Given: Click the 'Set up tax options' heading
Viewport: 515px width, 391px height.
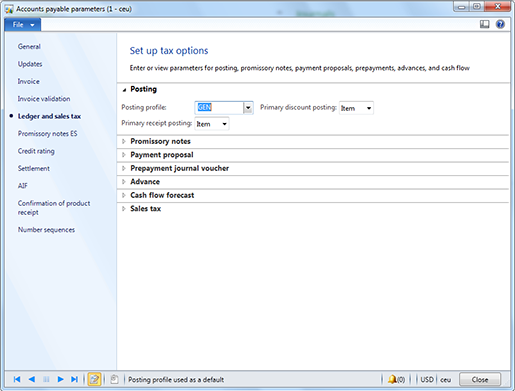Looking at the screenshot, I should pyautogui.click(x=169, y=51).
